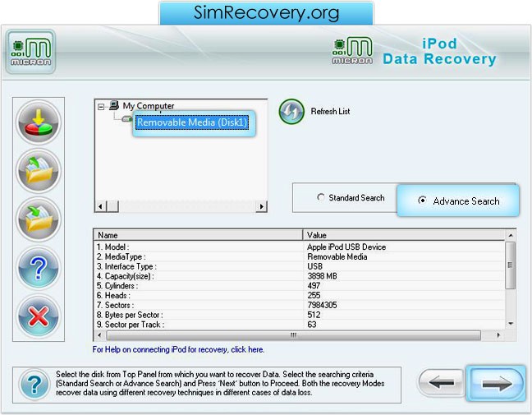Click the '255' heads value

[x=314, y=296]
